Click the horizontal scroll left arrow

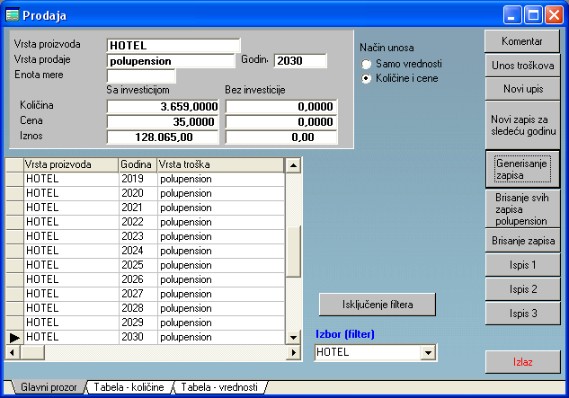tap(12, 352)
